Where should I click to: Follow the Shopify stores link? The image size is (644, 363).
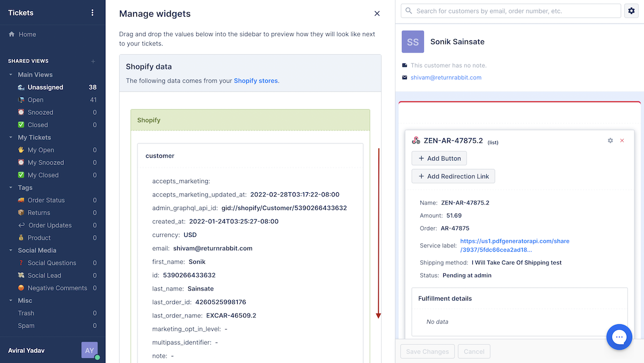click(256, 81)
